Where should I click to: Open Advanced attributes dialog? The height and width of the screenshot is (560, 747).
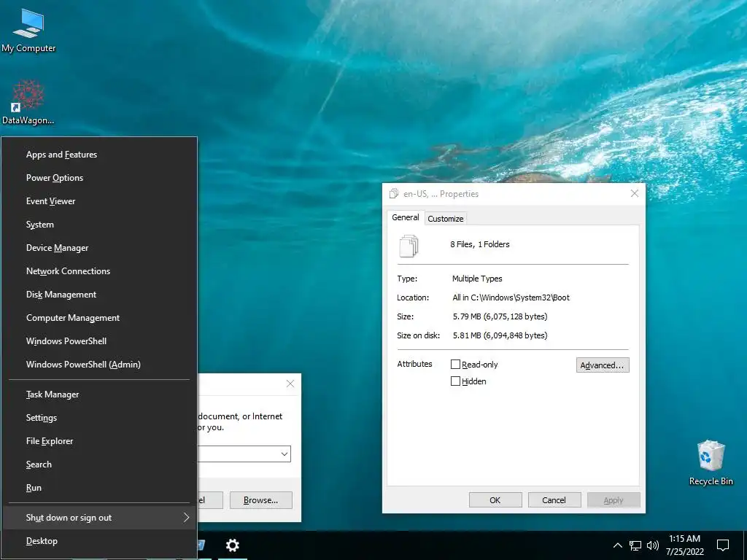603,365
